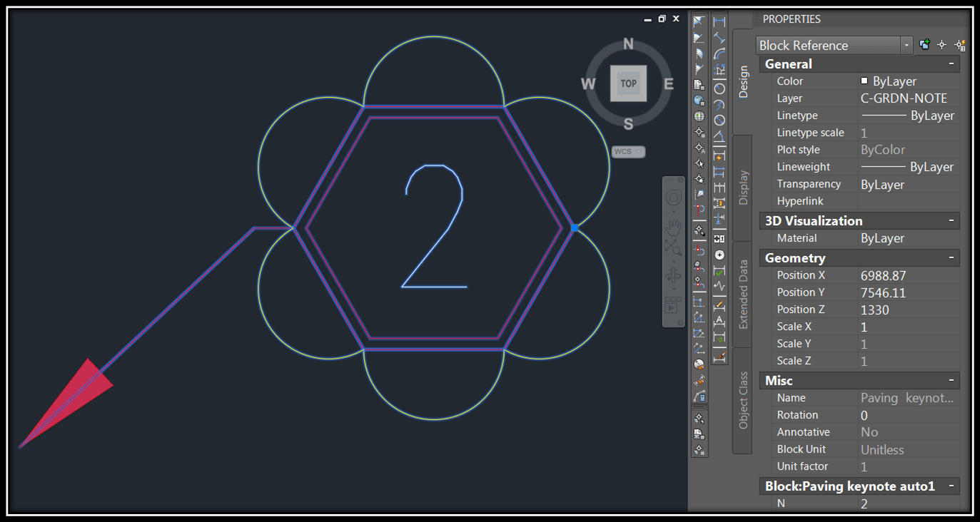The height and width of the screenshot is (522, 980).
Task: Select the Quick Dimension tool
Action: tap(719, 156)
